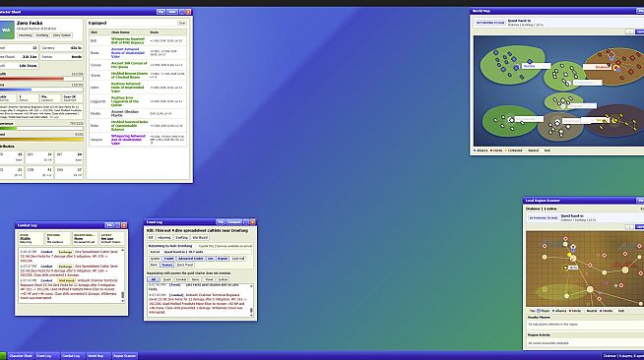This screenshot has height=360, width=644.
Task: Expand the Region Scanner dropdown arrow
Action: click(629, 227)
